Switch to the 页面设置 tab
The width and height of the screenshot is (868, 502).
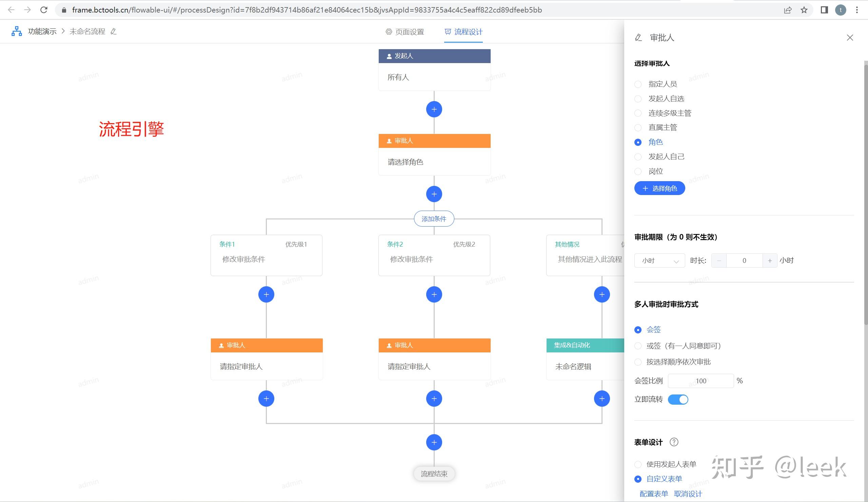point(410,32)
